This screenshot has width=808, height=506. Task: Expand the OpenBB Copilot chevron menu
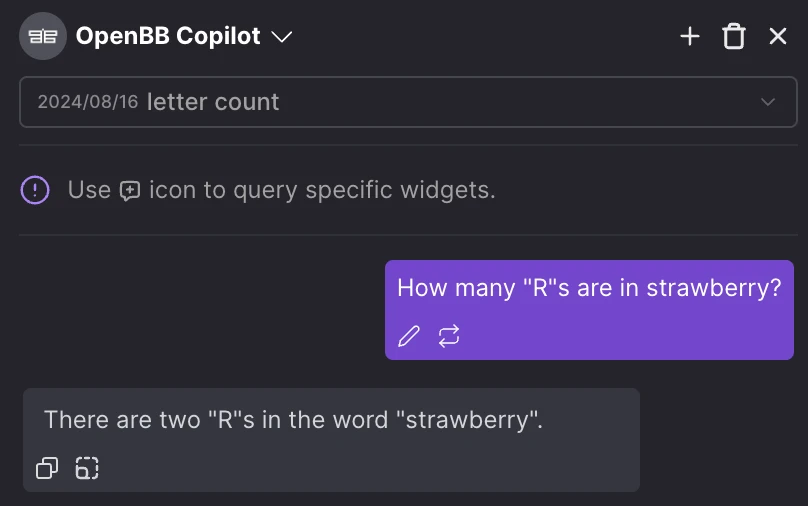coord(282,37)
